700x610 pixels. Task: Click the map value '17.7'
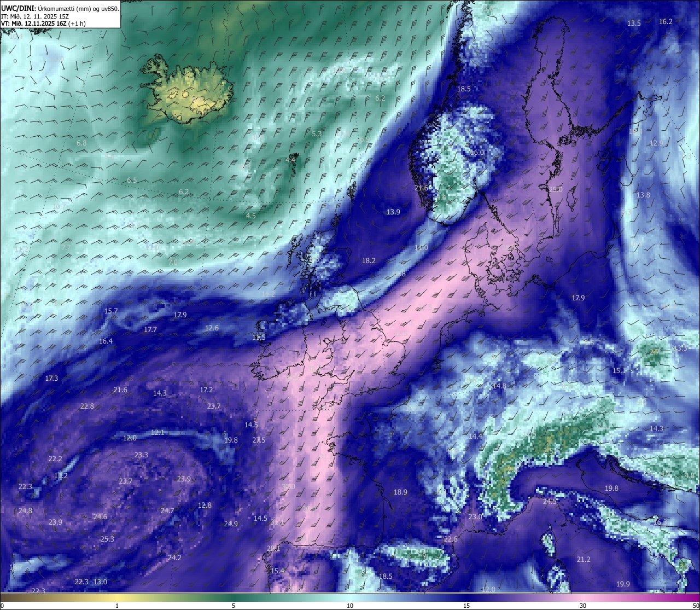pyautogui.click(x=150, y=330)
